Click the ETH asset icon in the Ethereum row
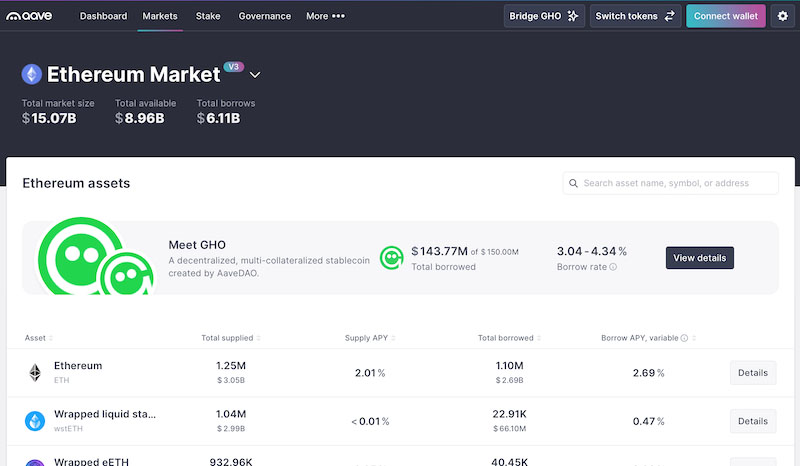The height and width of the screenshot is (466, 800). [x=35, y=373]
